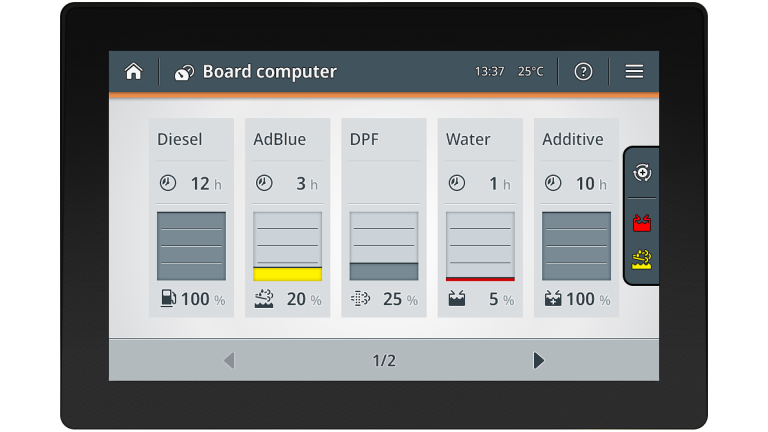Click the yellow AdBlue level bar
Image resolution: width=768 pixels, height=432 pixels.
click(x=287, y=274)
